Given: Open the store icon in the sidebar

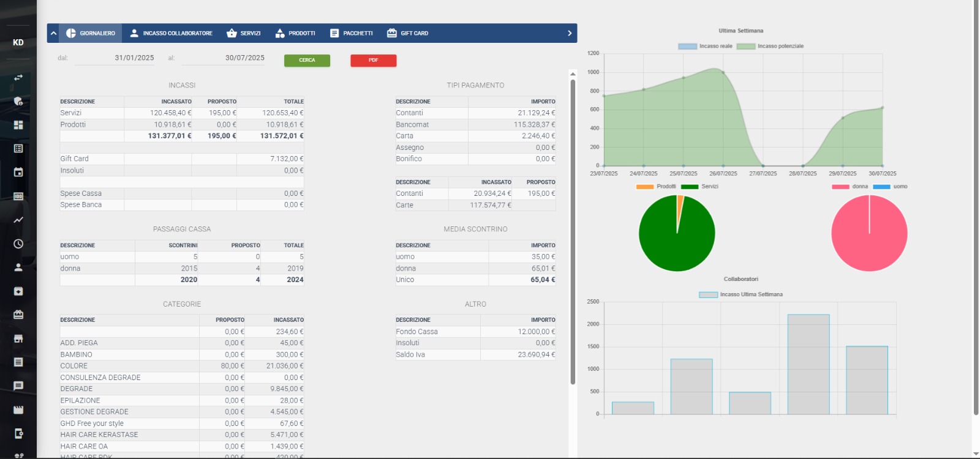Looking at the screenshot, I should tap(18, 338).
